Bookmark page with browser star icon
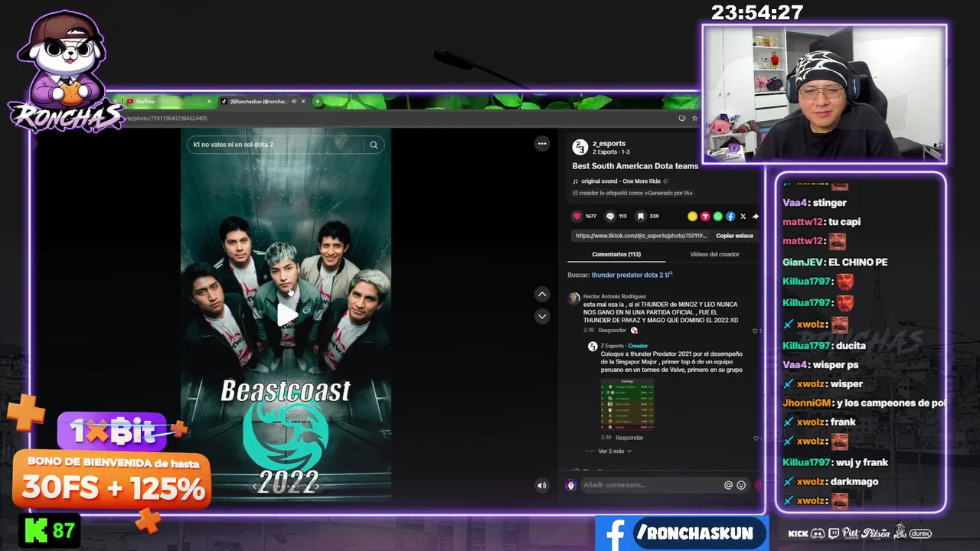 pos(694,118)
